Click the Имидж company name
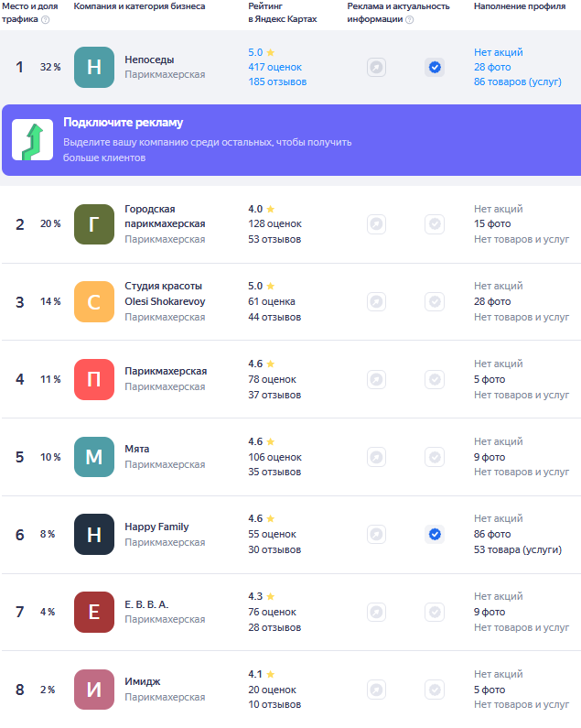Screen dimensions: 581x728 143,681
